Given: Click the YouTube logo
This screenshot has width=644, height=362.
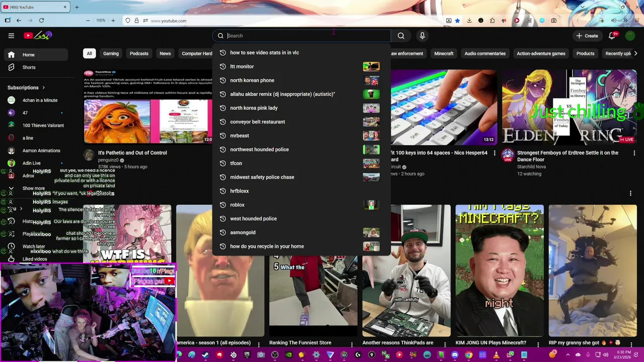Looking at the screenshot, I should [x=37, y=35].
